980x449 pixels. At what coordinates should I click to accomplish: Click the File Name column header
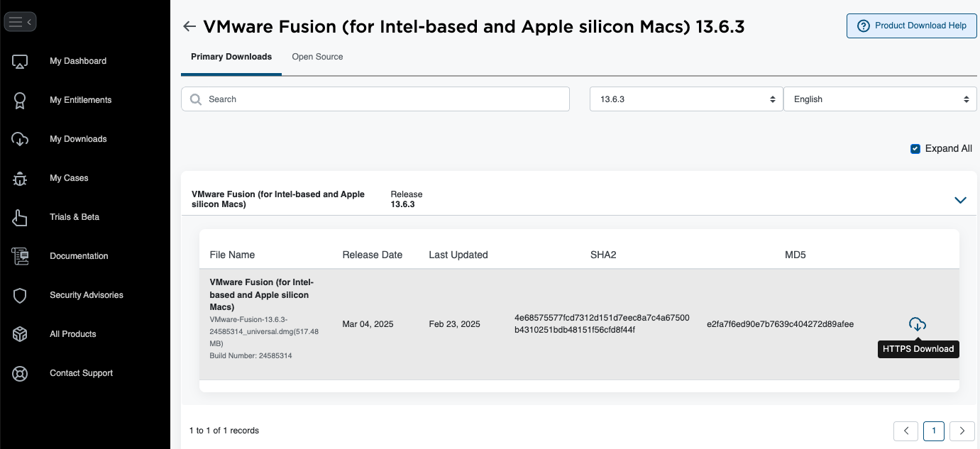click(x=232, y=255)
